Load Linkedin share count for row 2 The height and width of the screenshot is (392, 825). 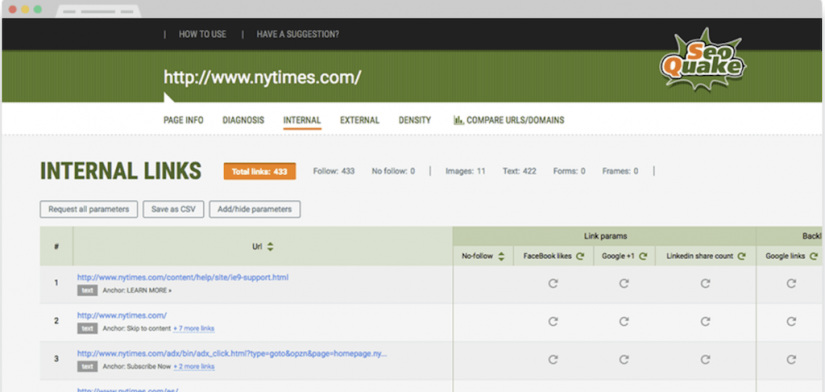pyautogui.click(x=706, y=321)
